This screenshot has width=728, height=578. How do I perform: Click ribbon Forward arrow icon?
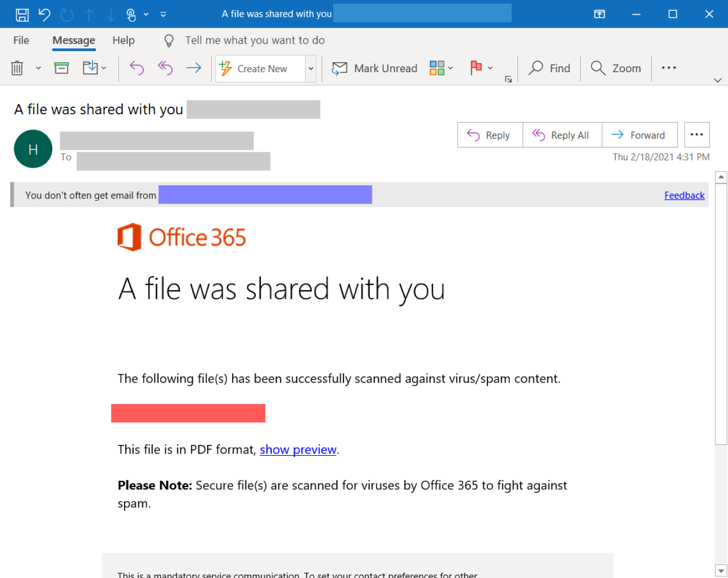click(194, 68)
